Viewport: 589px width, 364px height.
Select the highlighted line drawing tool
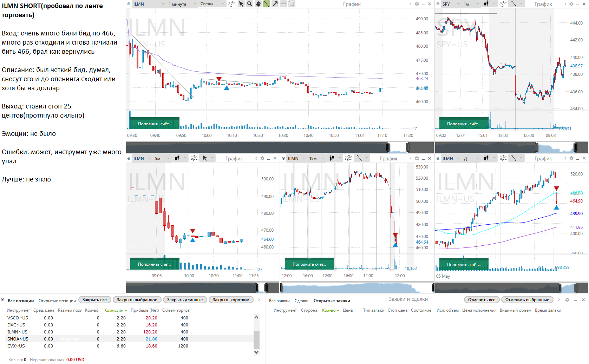coord(267,4)
